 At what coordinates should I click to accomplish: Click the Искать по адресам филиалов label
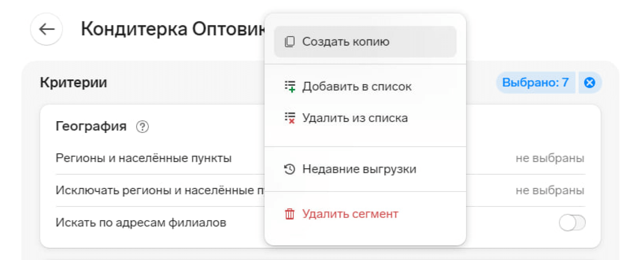[x=141, y=223]
